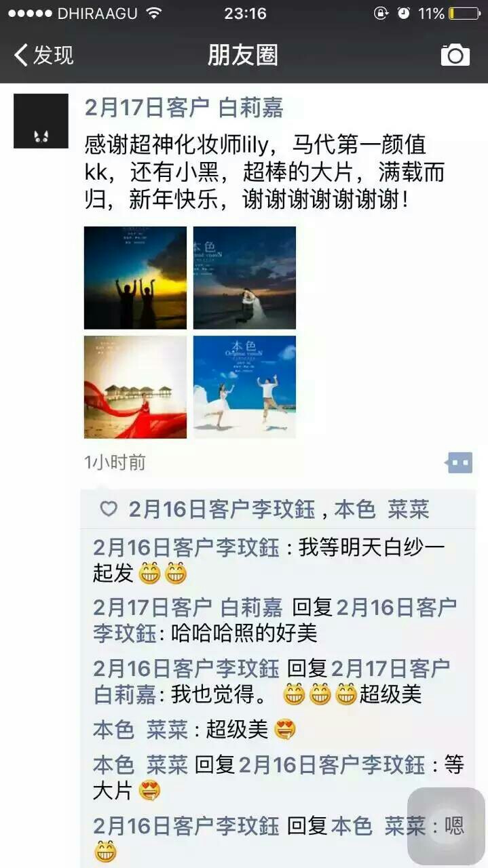The image size is (488, 868).
Task: Tap the 发现 back label
Action: (x=53, y=55)
